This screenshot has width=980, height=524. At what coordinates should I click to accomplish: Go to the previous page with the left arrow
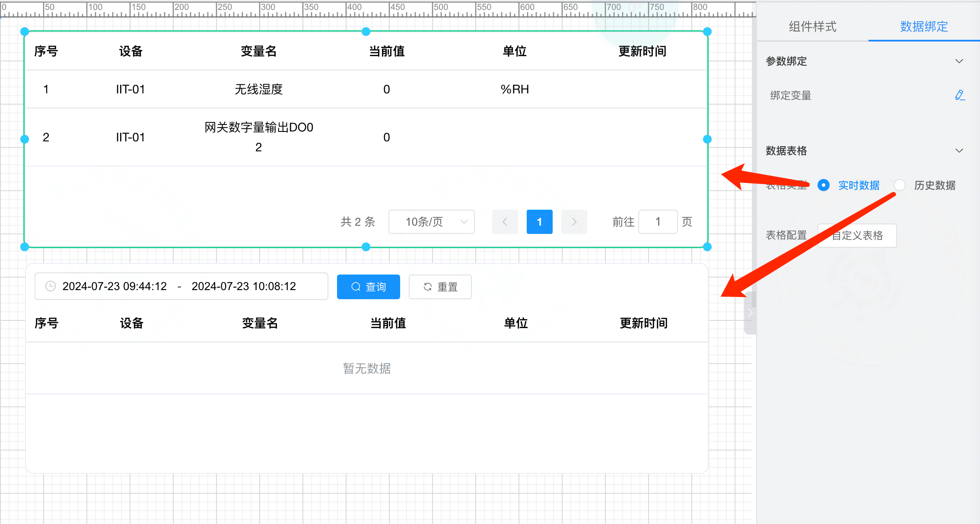[505, 222]
